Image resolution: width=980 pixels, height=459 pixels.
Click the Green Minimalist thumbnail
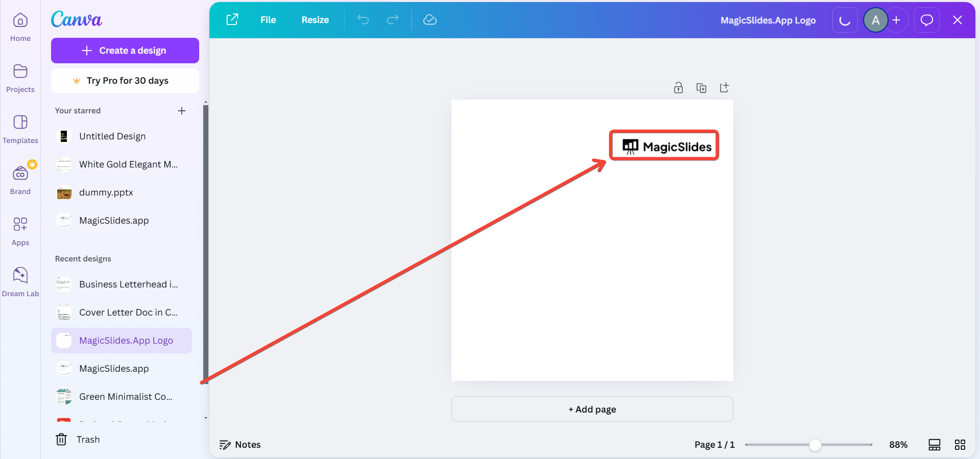tap(64, 397)
